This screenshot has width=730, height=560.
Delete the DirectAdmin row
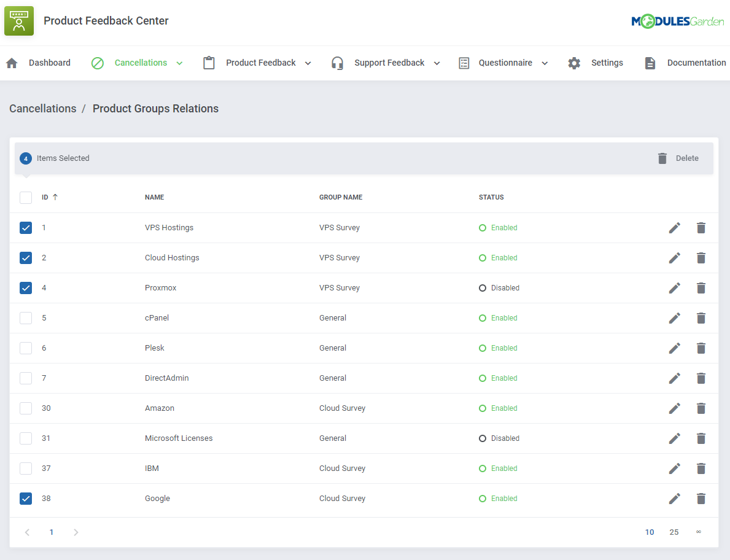point(701,378)
